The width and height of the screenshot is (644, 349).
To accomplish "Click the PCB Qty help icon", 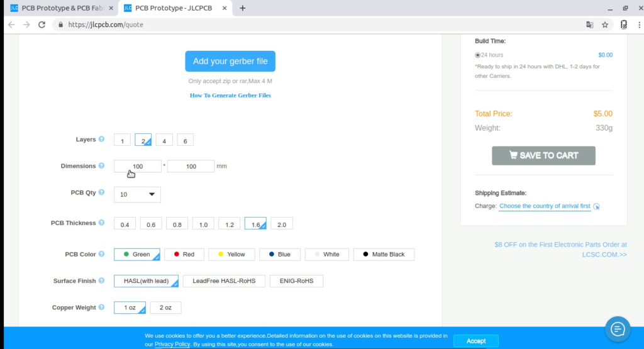I will (x=101, y=192).
